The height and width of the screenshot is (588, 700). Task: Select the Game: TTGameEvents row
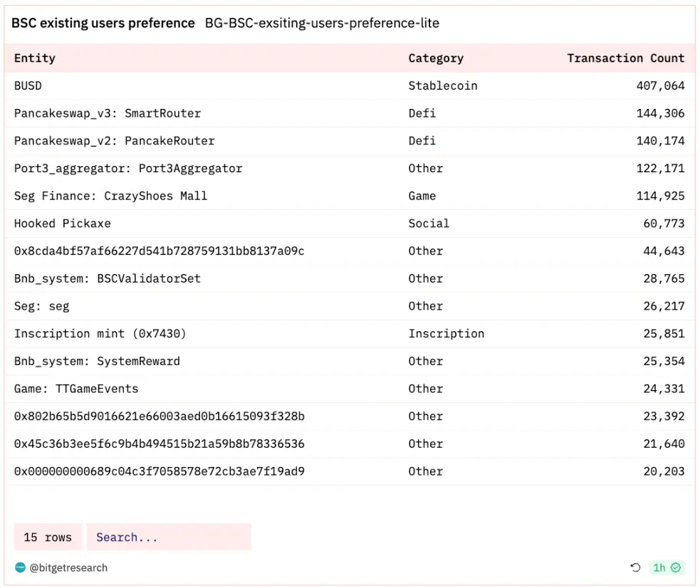pos(76,389)
